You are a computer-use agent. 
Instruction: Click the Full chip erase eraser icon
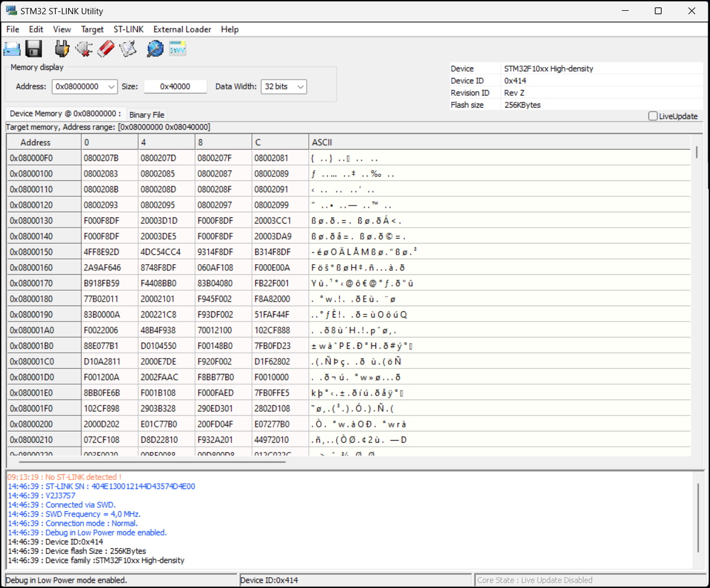tap(106, 49)
